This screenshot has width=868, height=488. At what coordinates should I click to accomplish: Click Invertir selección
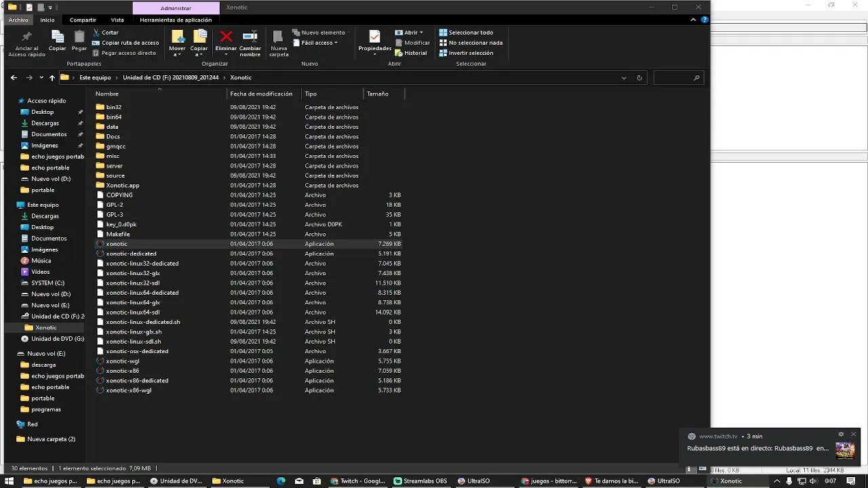pos(466,53)
